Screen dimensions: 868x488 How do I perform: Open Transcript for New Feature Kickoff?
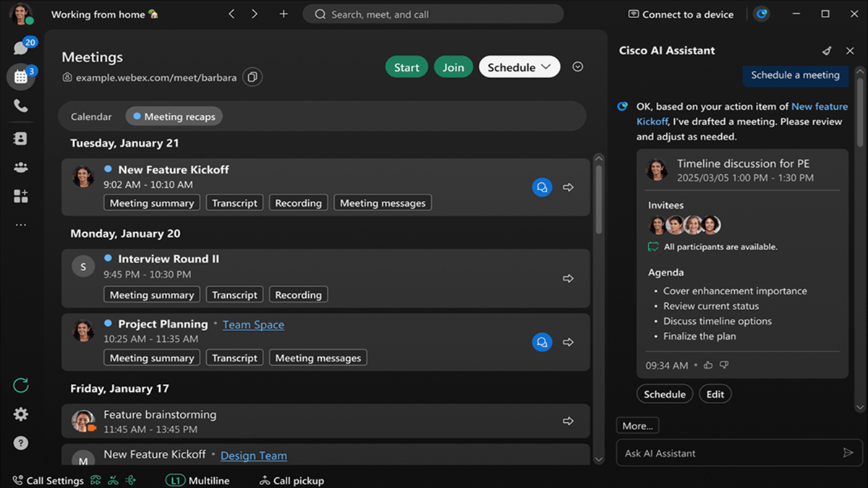coord(234,203)
